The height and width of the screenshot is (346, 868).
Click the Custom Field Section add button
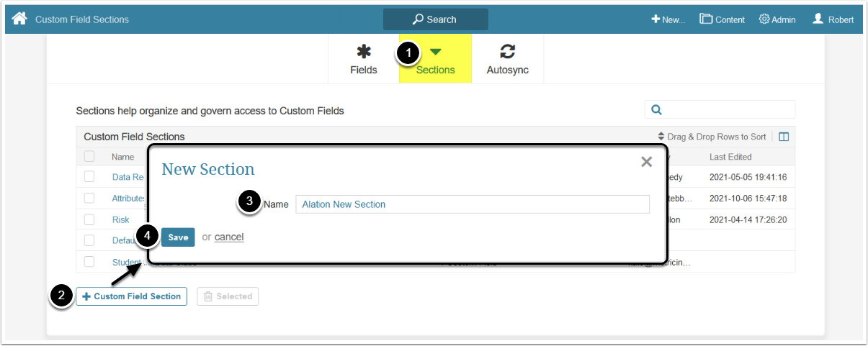pyautogui.click(x=131, y=296)
